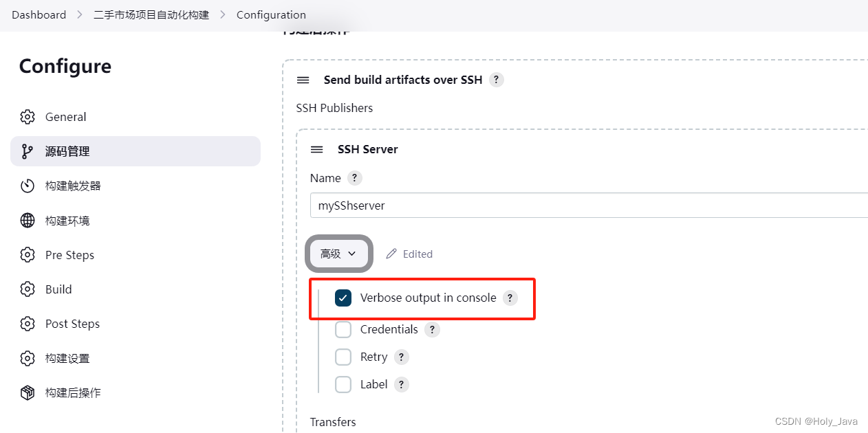Click the mySShserver name input field

tap(589, 205)
